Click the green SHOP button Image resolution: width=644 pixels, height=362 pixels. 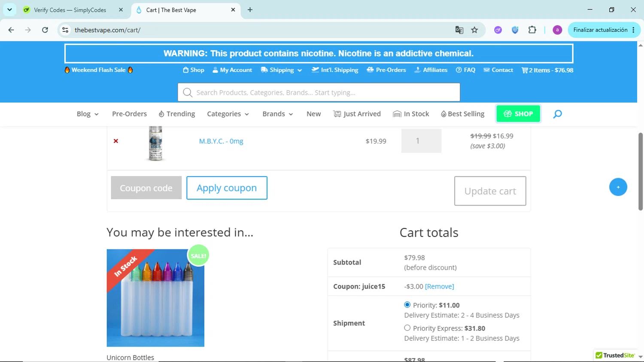tap(518, 114)
